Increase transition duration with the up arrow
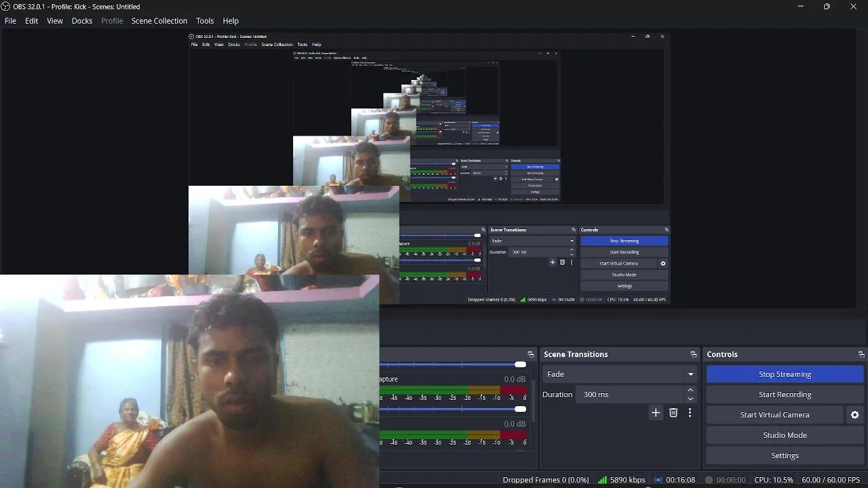This screenshot has width=868, height=488. coord(690,390)
